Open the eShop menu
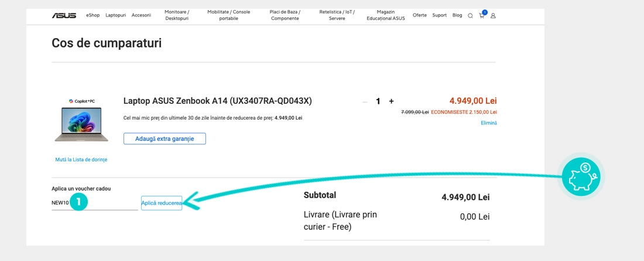 93,15
